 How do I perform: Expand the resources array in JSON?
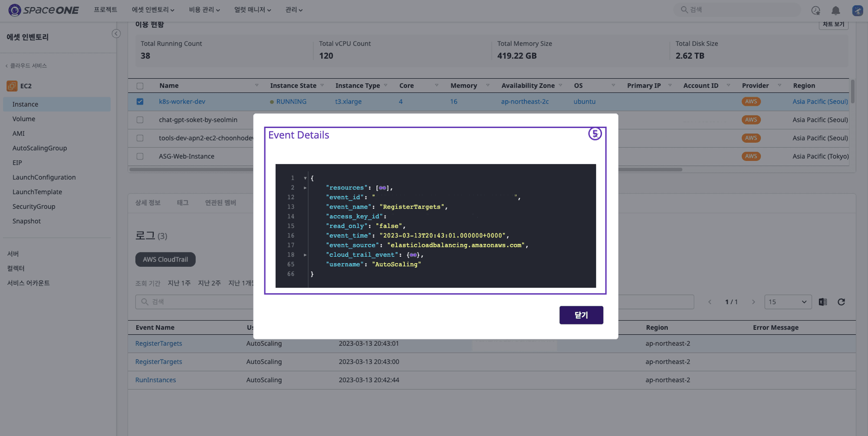coord(305,188)
